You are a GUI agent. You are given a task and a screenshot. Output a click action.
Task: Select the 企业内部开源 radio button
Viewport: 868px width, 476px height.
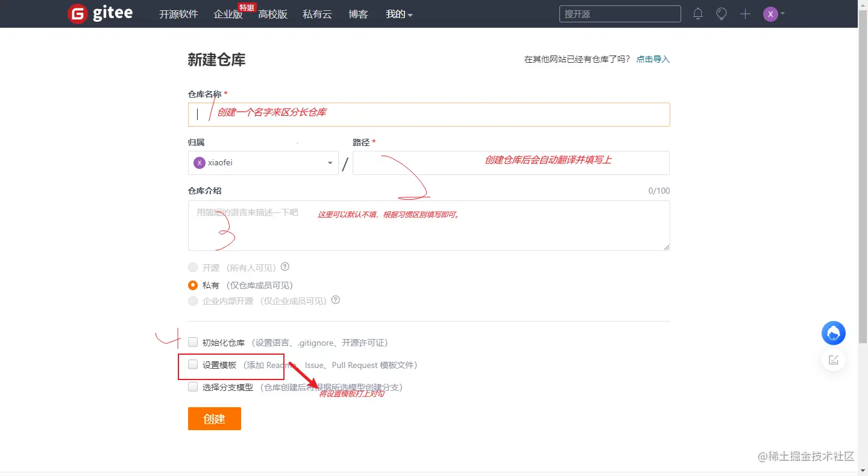point(193,300)
